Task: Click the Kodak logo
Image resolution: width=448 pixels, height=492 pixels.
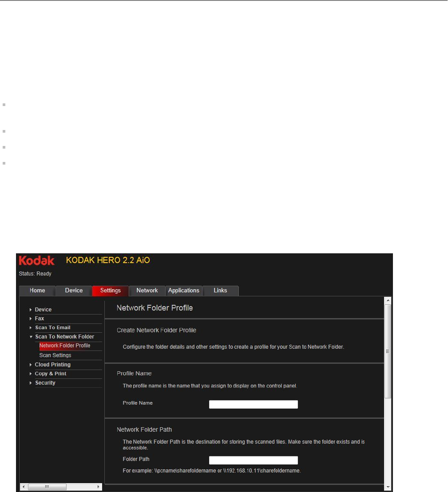Action: point(36,260)
